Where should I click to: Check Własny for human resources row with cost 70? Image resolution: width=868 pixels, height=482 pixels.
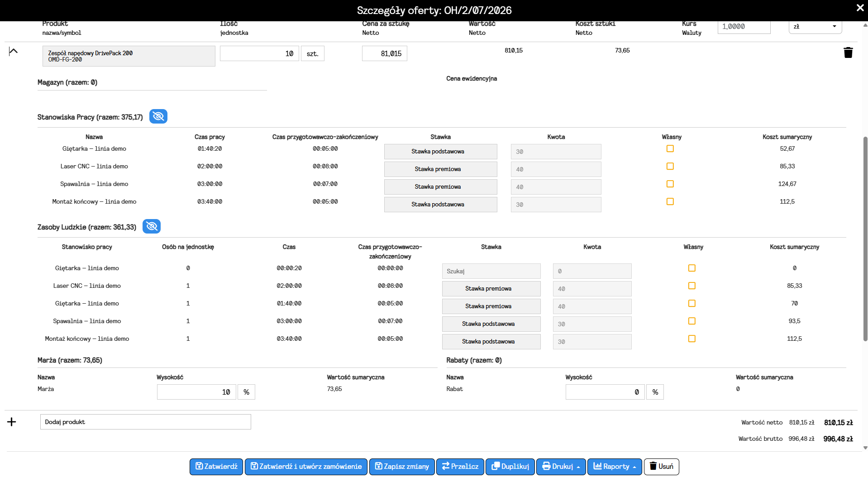click(x=692, y=303)
